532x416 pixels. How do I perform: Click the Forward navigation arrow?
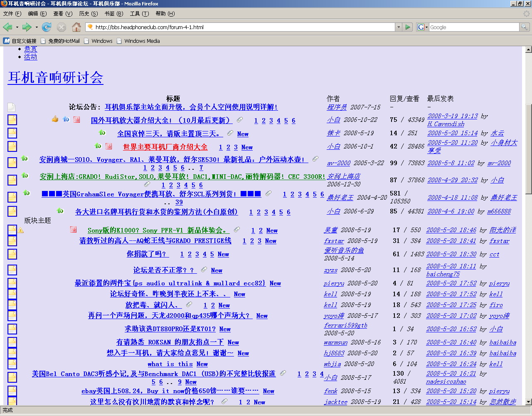coord(27,27)
